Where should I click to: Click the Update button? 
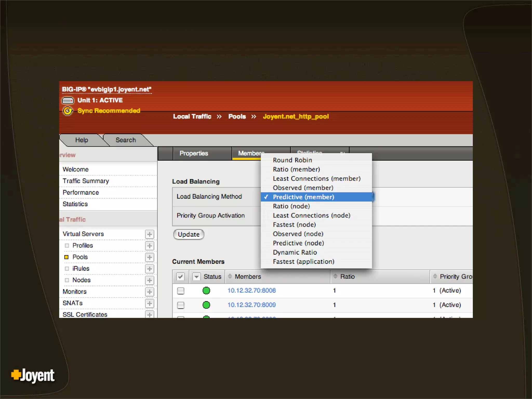coord(189,234)
